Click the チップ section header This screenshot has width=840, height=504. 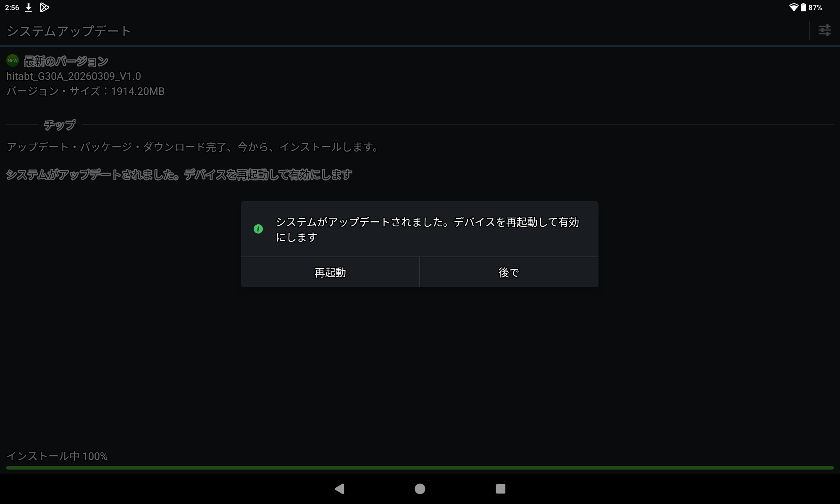click(60, 125)
